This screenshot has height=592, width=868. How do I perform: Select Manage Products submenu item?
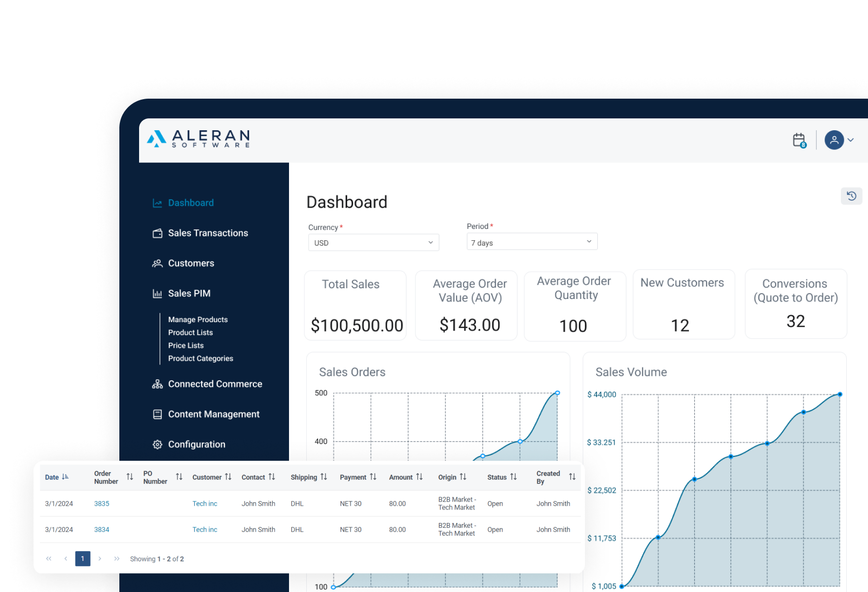(198, 320)
